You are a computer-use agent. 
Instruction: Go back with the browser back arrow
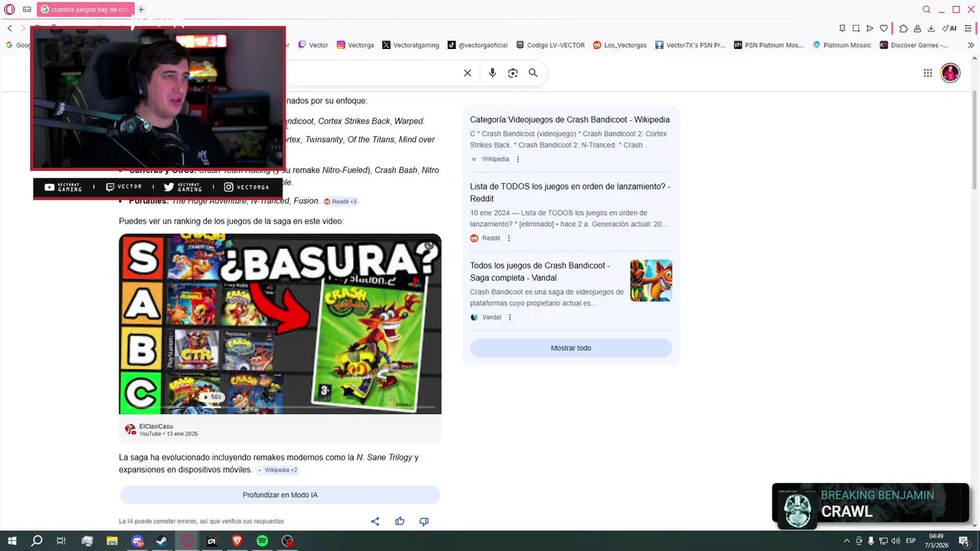pos(10,28)
